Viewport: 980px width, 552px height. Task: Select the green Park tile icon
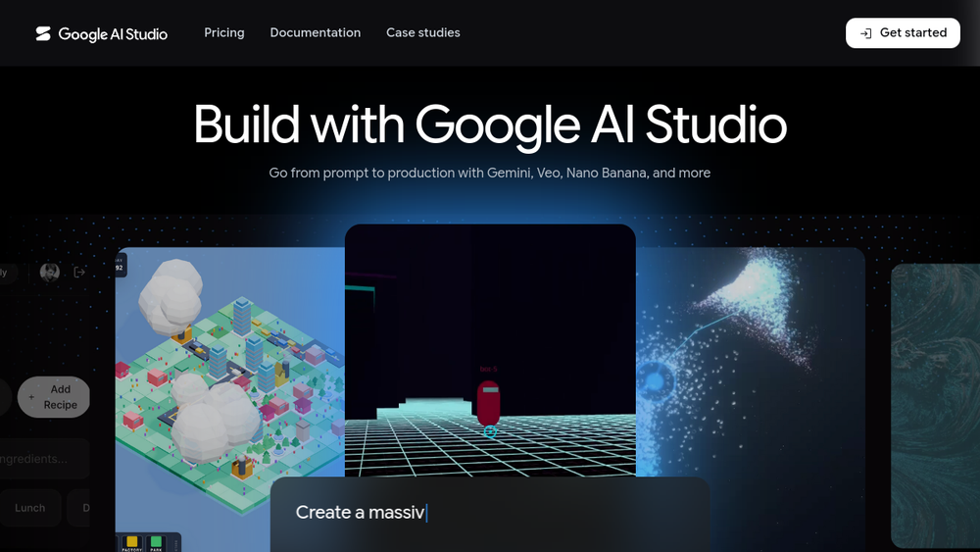[x=156, y=543]
